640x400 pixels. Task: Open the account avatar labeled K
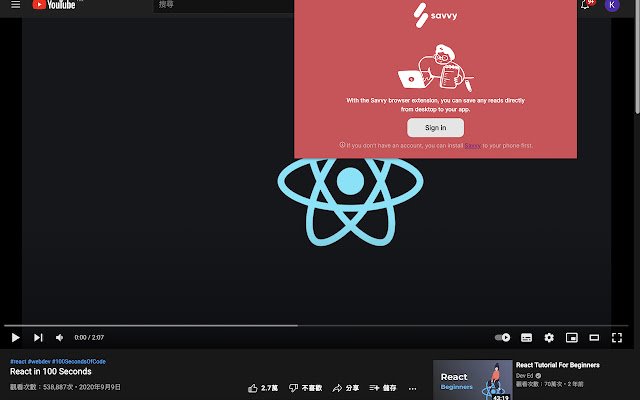pyautogui.click(x=612, y=4)
